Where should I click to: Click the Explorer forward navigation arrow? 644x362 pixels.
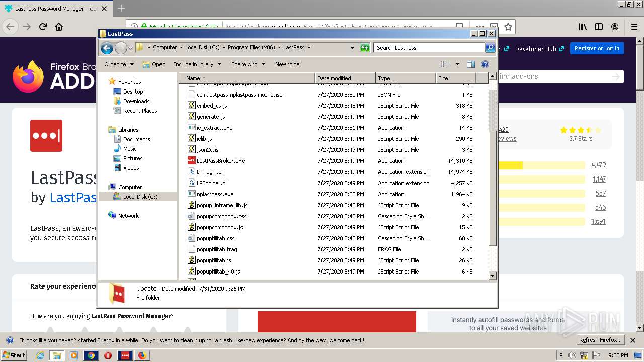121,48
